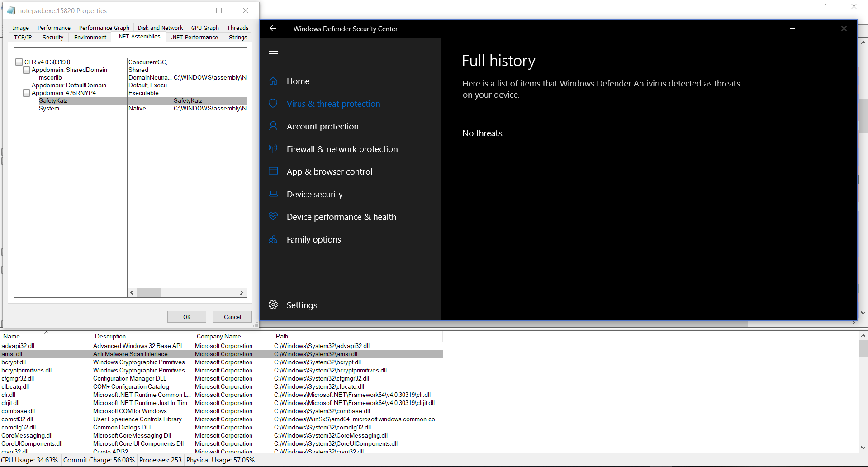Screen dimensions: 868x467
Task: Open Device performance & health section
Action: 342,217
